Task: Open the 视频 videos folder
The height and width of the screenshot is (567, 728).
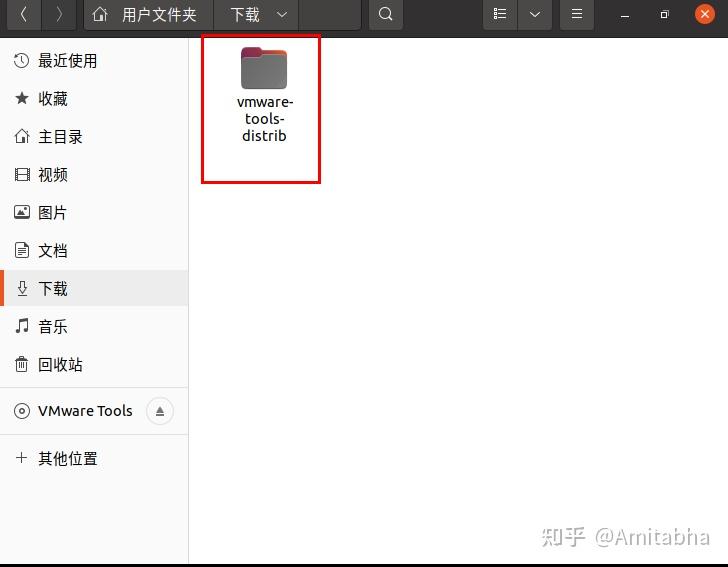Action: coord(94,175)
